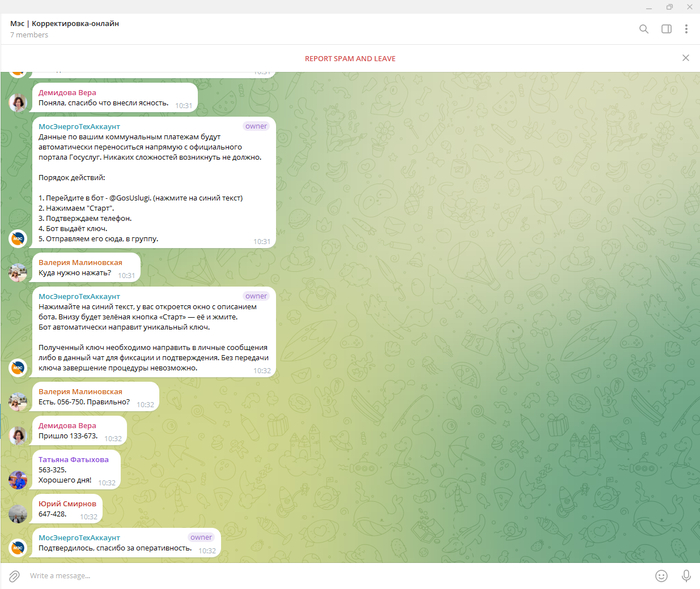This screenshot has width=700, height=589.
Task: Click message text '563-325.'
Action: tap(52, 470)
